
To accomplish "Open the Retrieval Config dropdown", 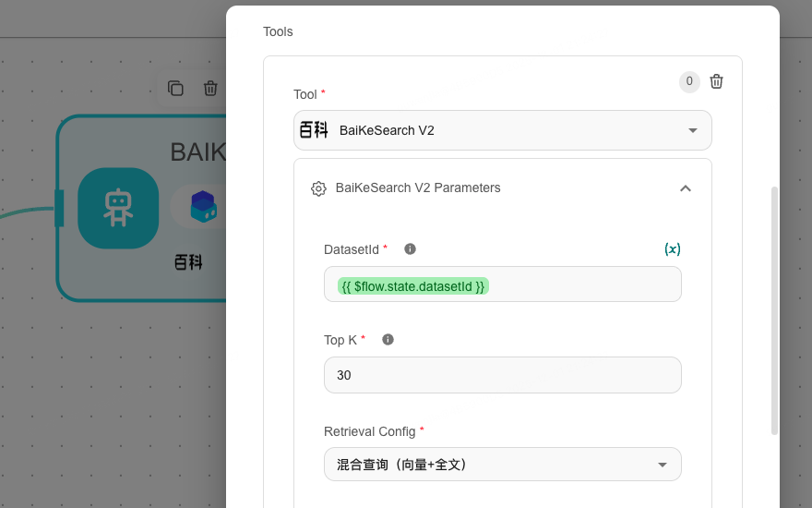I will pyautogui.click(x=502, y=465).
